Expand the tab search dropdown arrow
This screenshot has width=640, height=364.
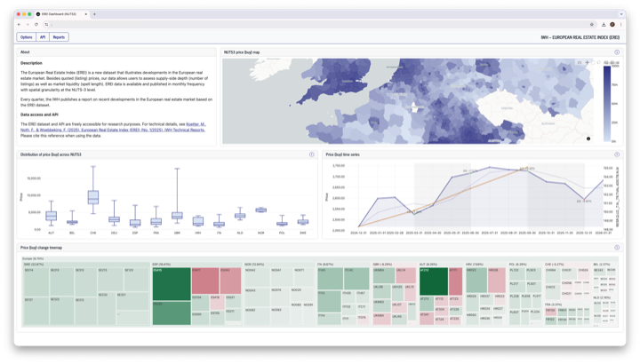[620, 14]
